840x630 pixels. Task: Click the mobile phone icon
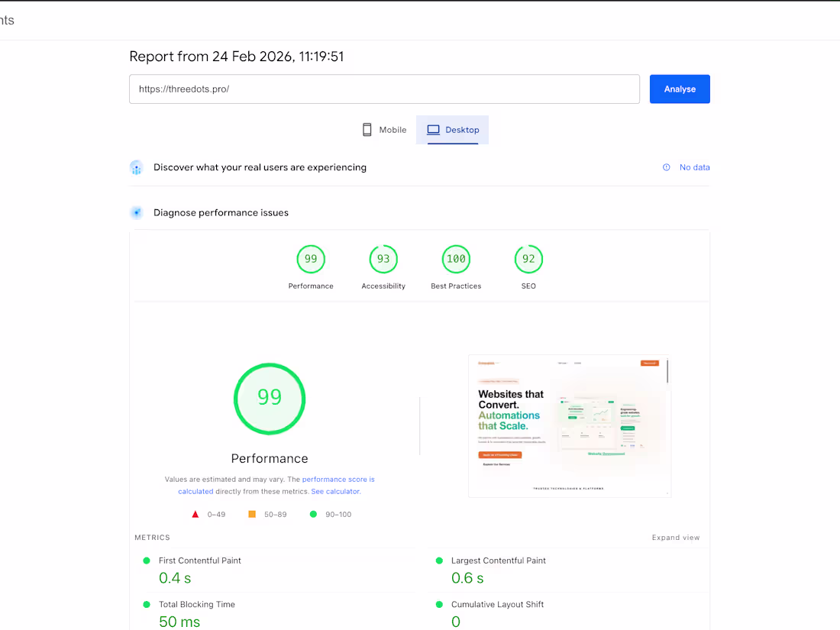coord(367,130)
